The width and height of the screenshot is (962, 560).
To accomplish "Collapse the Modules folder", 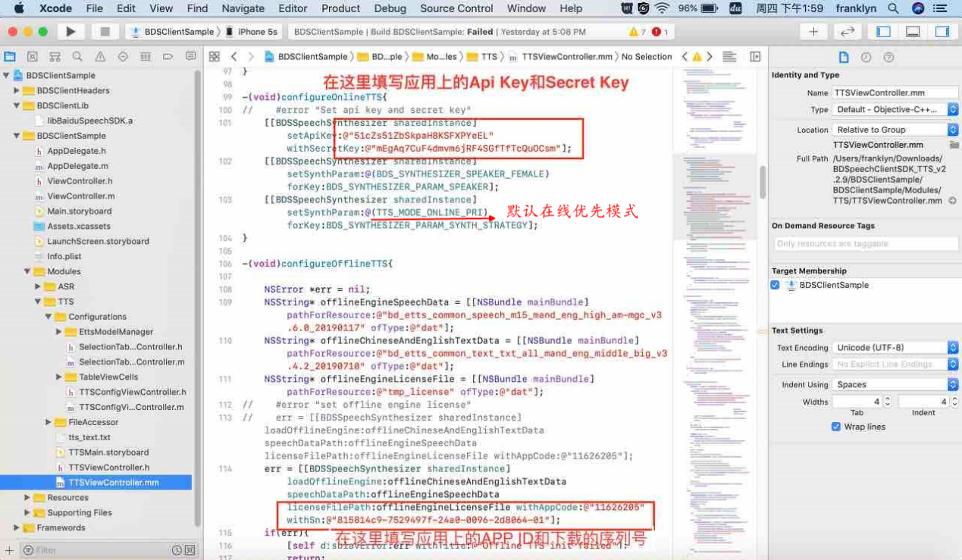I will 27,271.
